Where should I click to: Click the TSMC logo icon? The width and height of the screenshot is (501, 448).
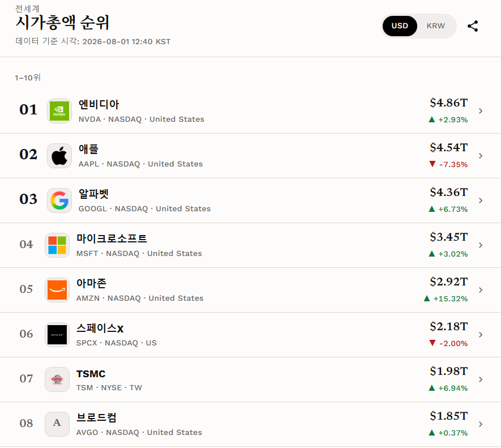tap(57, 379)
